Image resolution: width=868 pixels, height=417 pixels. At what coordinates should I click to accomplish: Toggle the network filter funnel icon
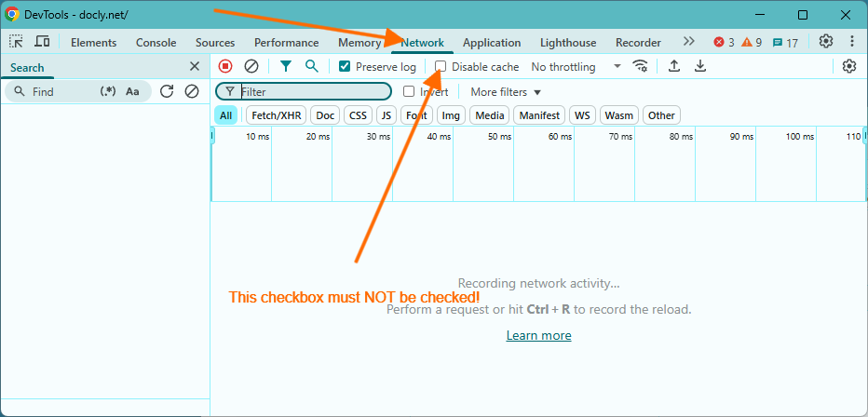tap(286, 66)
